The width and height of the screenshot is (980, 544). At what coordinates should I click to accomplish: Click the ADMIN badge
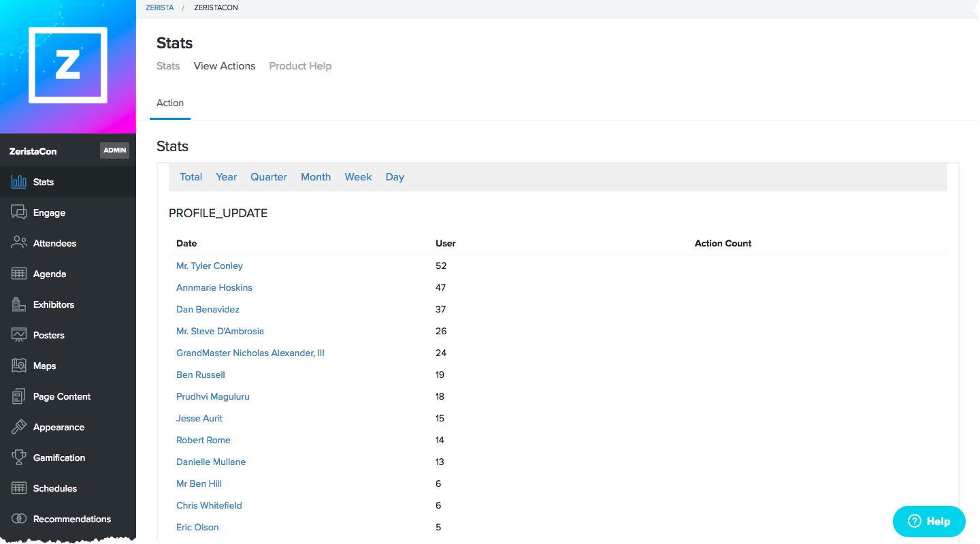coord(114,150)
